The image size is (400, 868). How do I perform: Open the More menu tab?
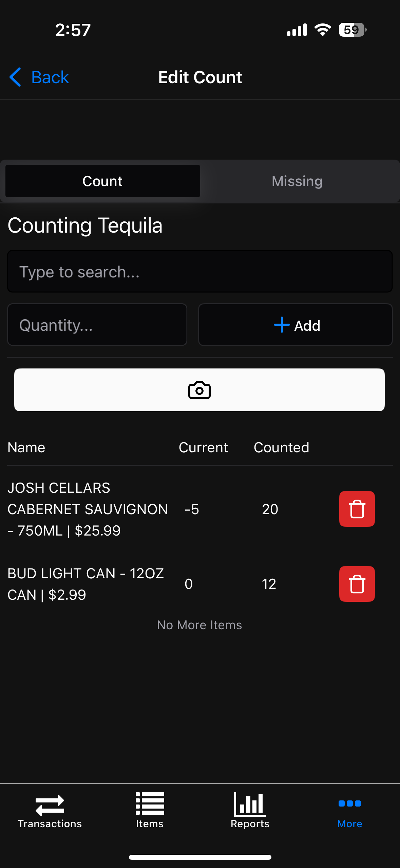click(x=350, y=811)
